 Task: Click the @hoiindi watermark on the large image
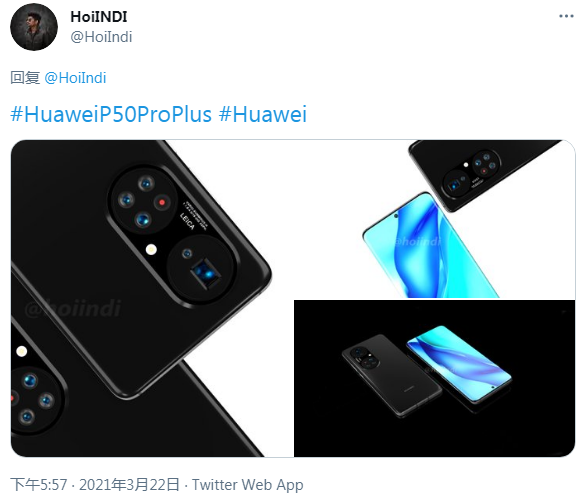pyautogui.click(x=73, y=309)
